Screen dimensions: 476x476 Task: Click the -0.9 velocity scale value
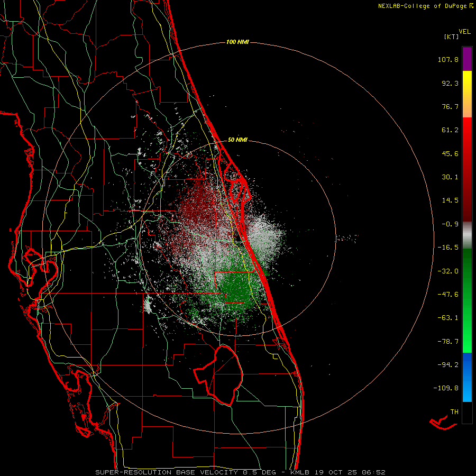tap(450, 224)
